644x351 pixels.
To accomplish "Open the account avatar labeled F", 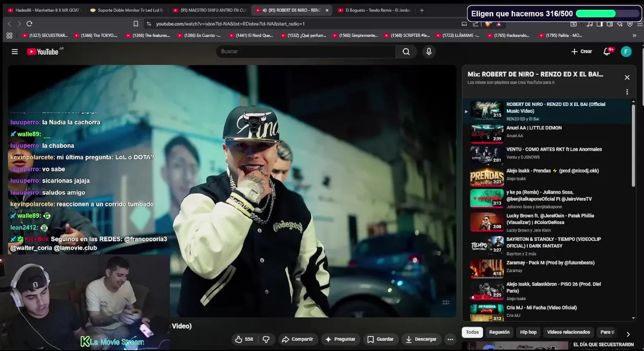I will (626, 52).
